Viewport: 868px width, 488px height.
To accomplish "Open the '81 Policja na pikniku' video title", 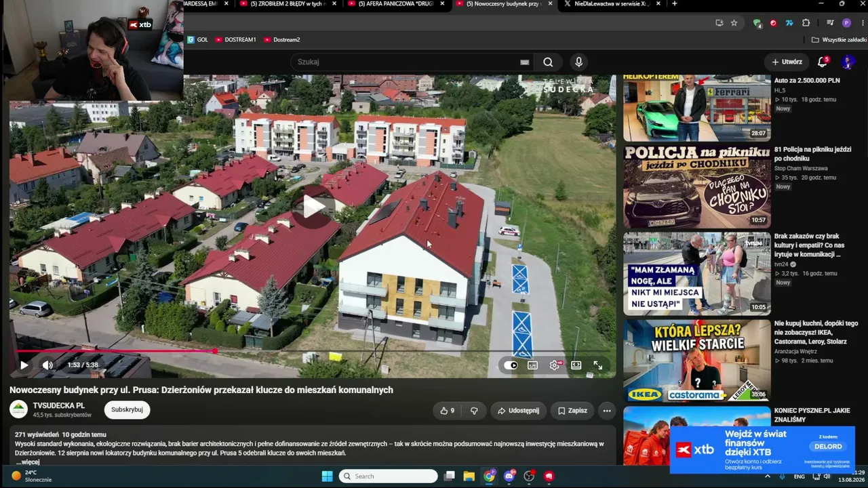I will pyautogui.click(x=813, y=154).
